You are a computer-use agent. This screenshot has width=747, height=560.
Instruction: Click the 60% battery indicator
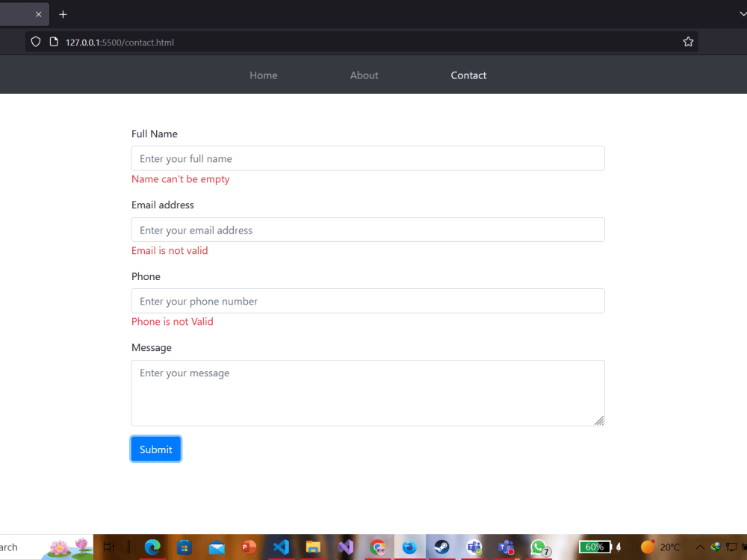point(595,547)
